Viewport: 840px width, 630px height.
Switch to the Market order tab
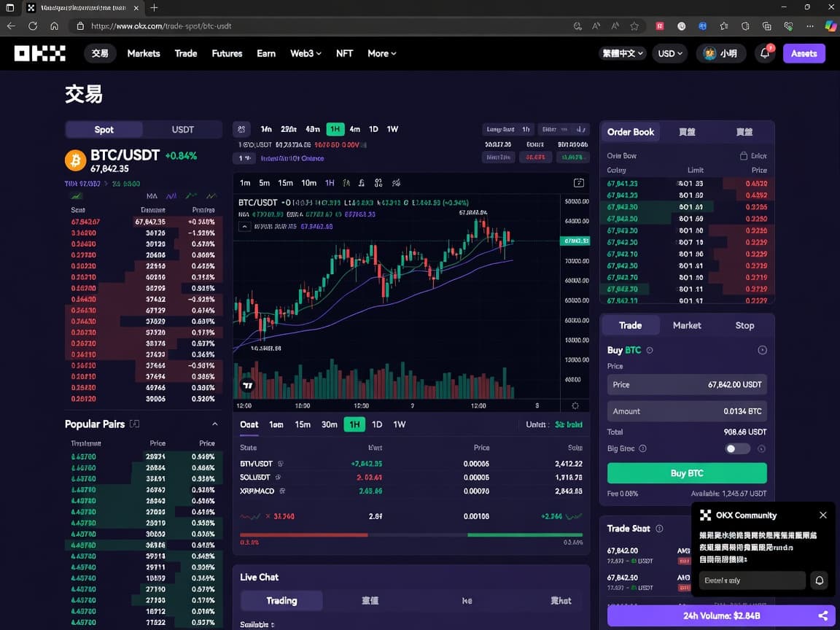coord(687,326)
